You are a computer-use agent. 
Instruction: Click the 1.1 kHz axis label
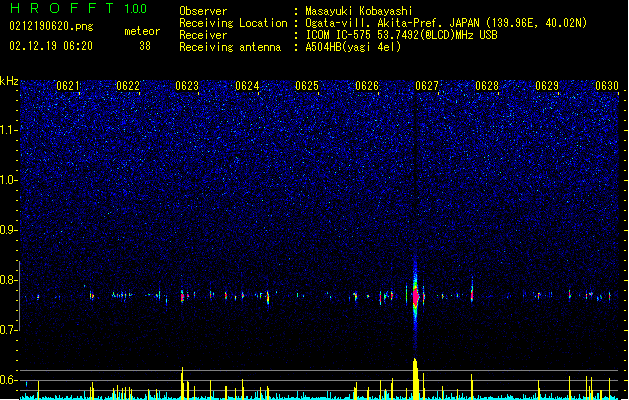(9, 130)
